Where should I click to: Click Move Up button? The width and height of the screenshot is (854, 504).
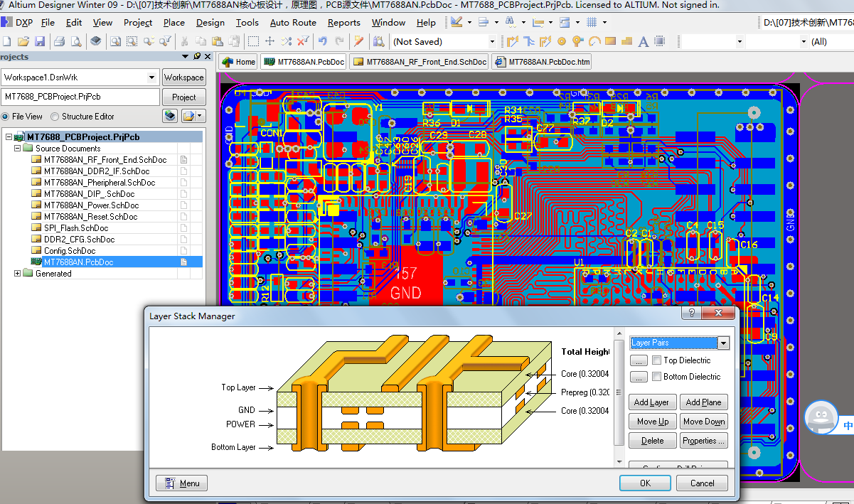point(651,422)
